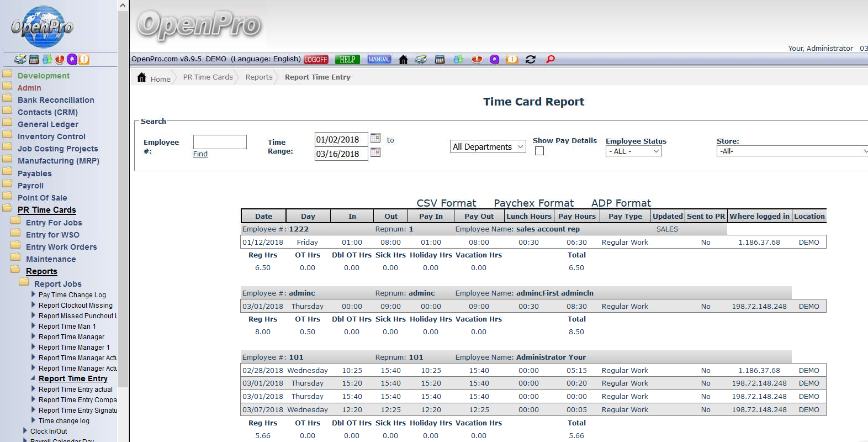Enable the Show Pay Details checkbox
The image size is (868, 442).
click(x=539, y=151)
